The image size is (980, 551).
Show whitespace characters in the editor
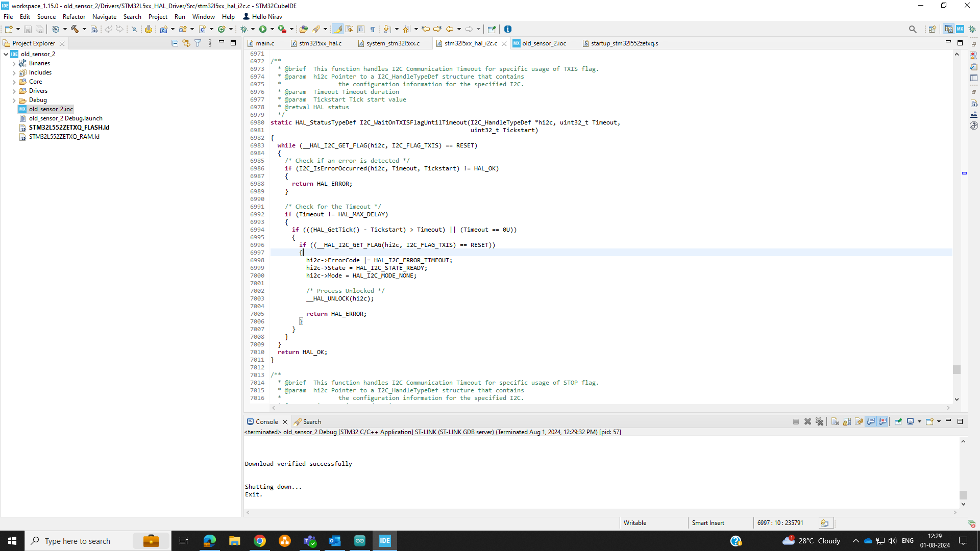[x=373, y=29]
